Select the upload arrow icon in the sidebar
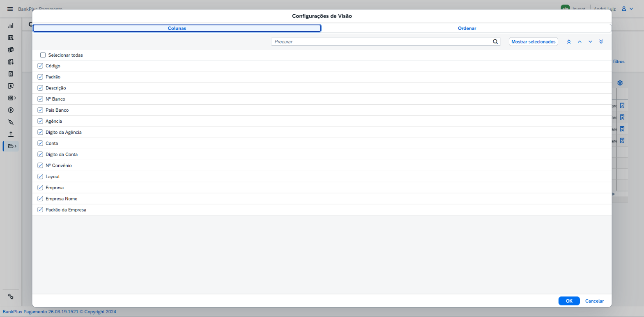The height and width of the screenshot is (317, 644). (x=11, y=134)
